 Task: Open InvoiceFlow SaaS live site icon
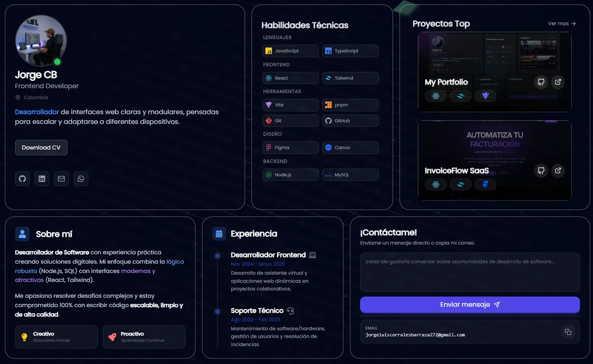coord(558,171)
